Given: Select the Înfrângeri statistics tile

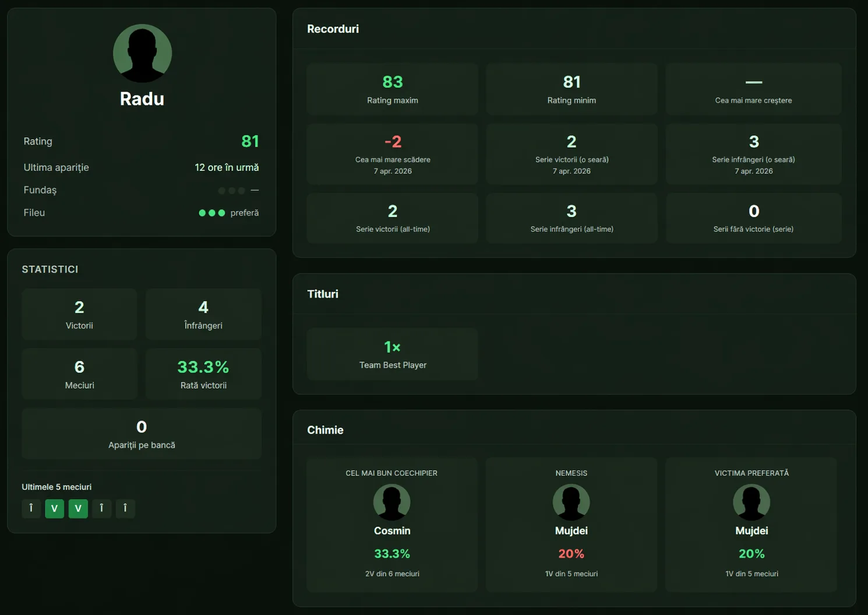Looking at the screenshot, I should tap(203, 314).
